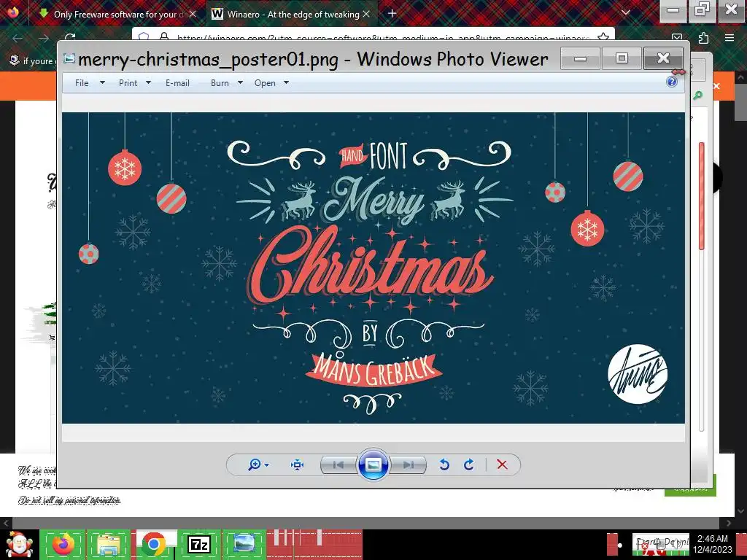Bookmark this page with star icon
This screenshot has width=747, height=560.
[603, 36]
